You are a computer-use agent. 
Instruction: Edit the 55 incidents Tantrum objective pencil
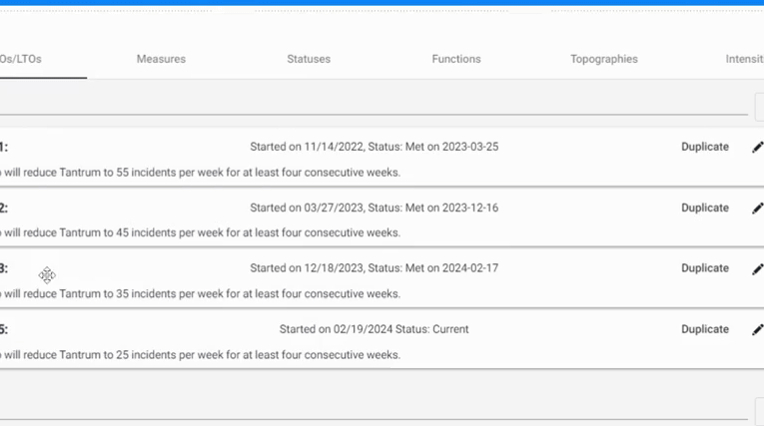click(758, 147)
